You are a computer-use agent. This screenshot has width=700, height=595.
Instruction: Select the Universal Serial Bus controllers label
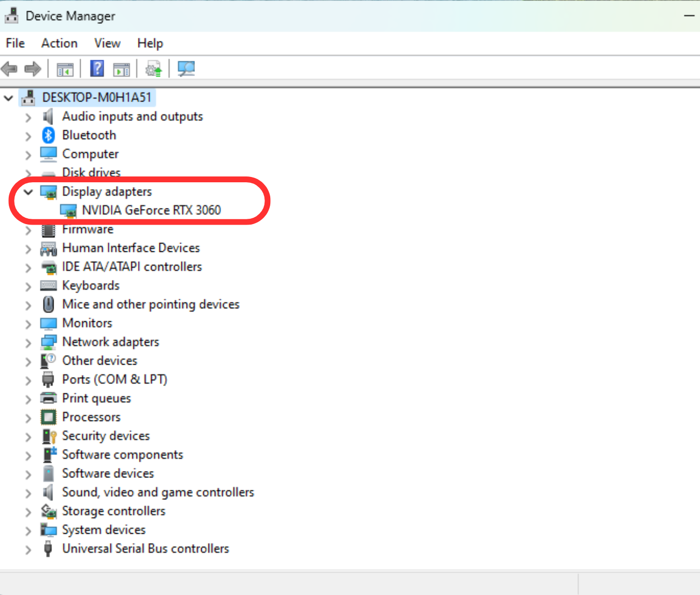click(x=145, y=549)
